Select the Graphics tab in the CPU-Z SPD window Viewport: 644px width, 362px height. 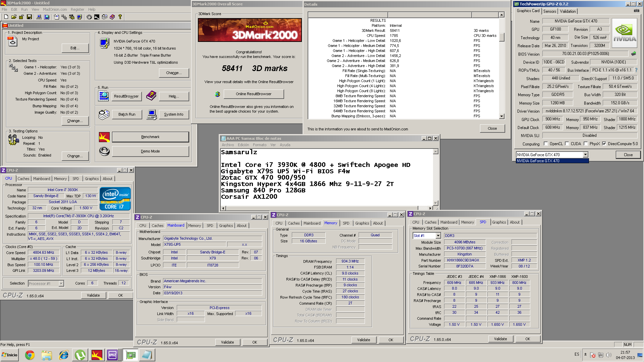click(x=499, y=222)
